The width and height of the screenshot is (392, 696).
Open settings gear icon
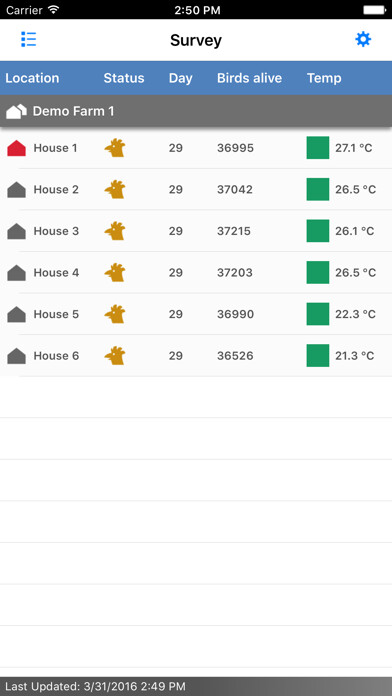(363, 40)
